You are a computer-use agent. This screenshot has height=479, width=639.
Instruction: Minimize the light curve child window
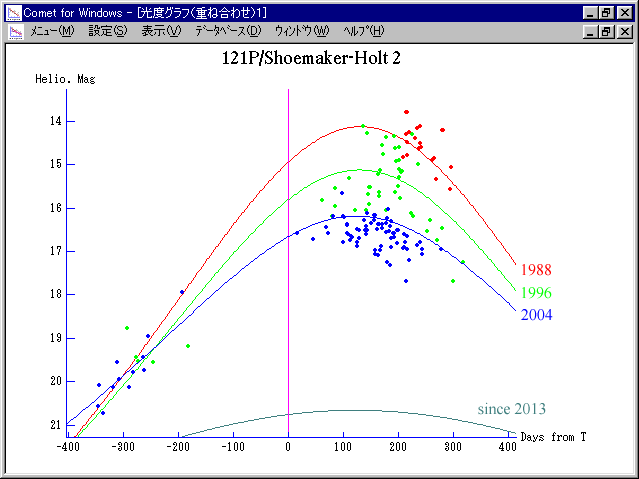[x=590, y=31]
